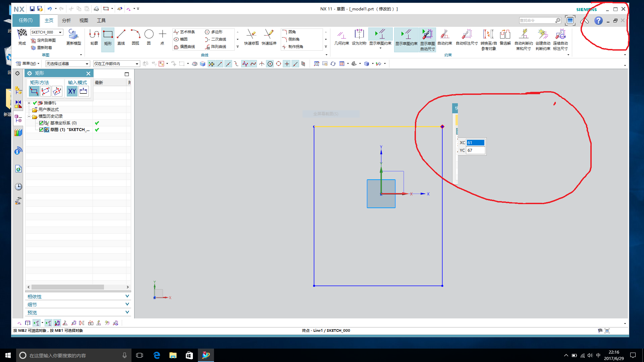Click the save icon in title bar
This screenshot has height=362, width=644.
(x=32, y=9)
